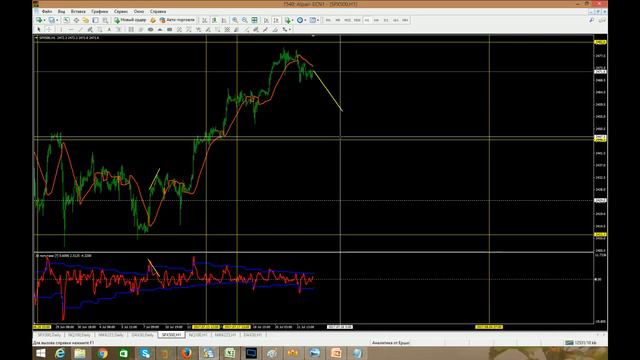This screenshot has height=360, width=640.
Task: Select the D1 timeframe button
Action: (386, 20)
